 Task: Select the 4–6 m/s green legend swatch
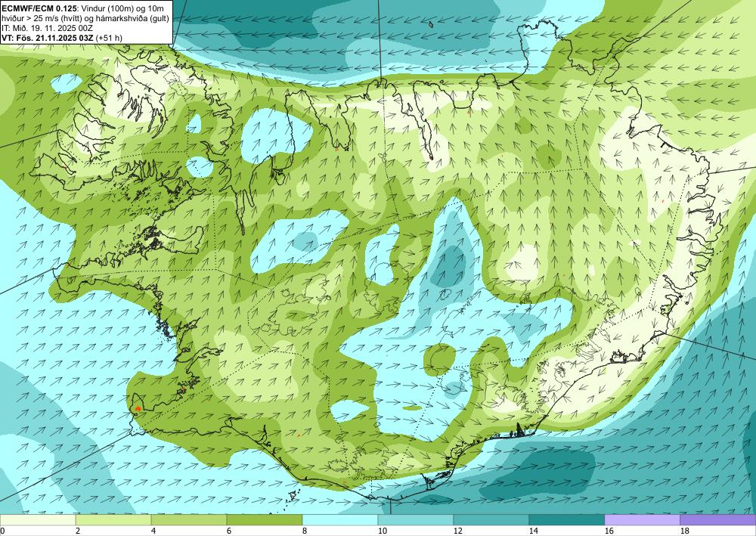(189, 520)
